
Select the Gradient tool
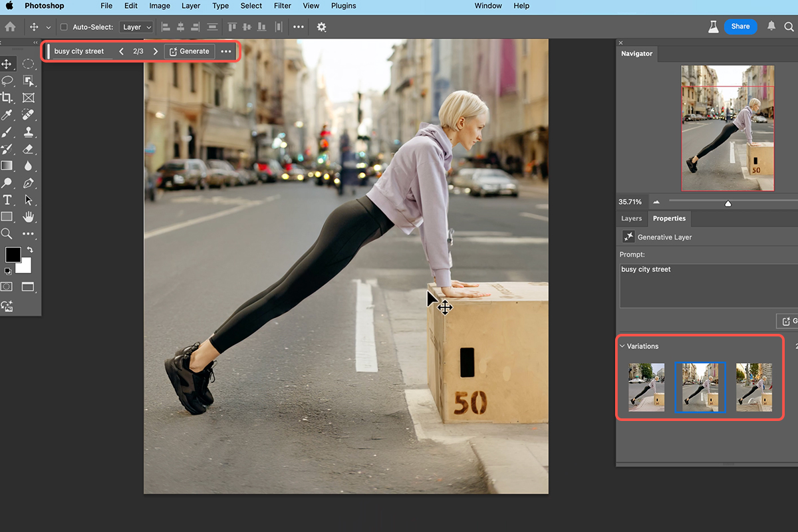[x=8, y=166]
